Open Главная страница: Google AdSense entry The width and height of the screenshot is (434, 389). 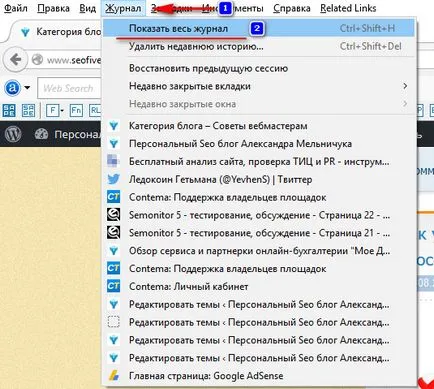pyautogui.click(x=259, y=376)
